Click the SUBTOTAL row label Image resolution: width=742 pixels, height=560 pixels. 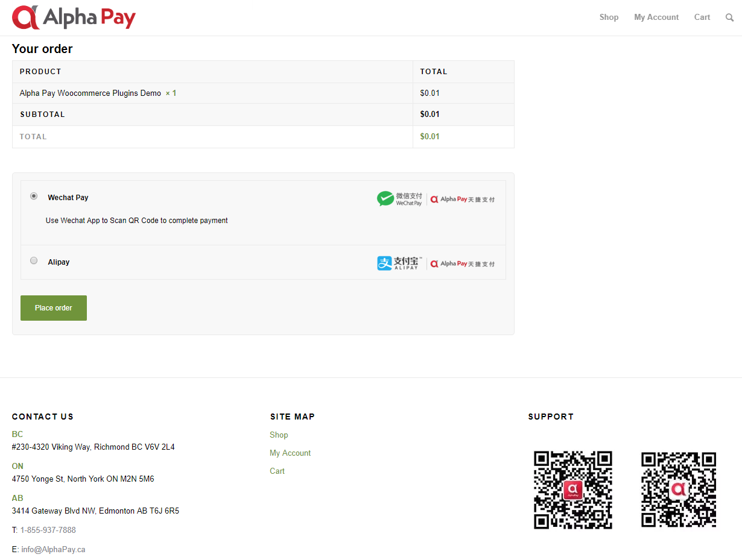(x=42, y=115)
